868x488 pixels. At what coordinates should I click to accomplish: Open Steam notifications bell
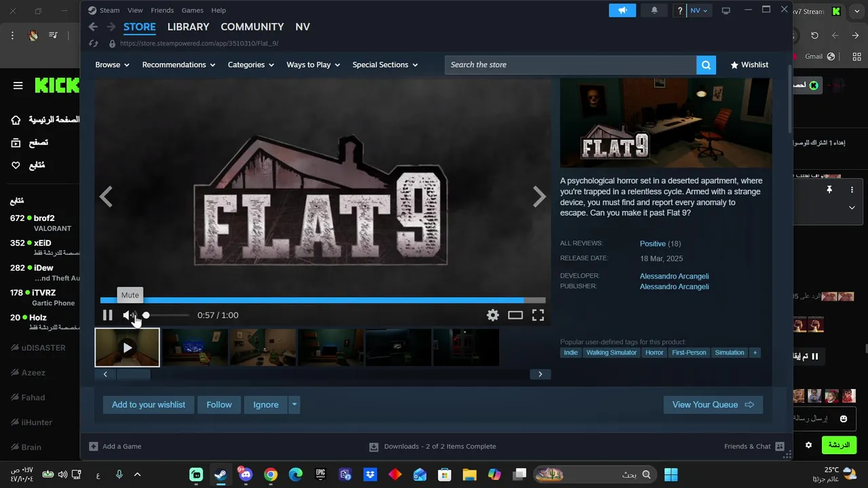pos(654,10)
